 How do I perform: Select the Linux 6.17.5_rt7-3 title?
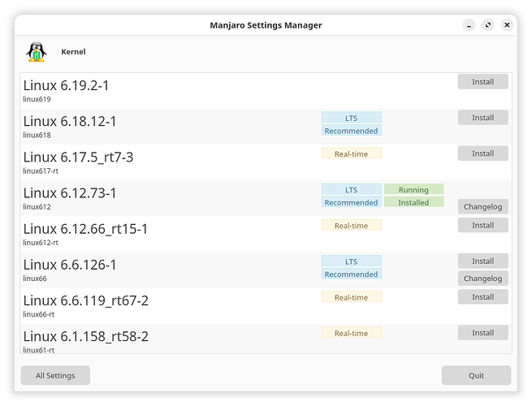[78, 158]
